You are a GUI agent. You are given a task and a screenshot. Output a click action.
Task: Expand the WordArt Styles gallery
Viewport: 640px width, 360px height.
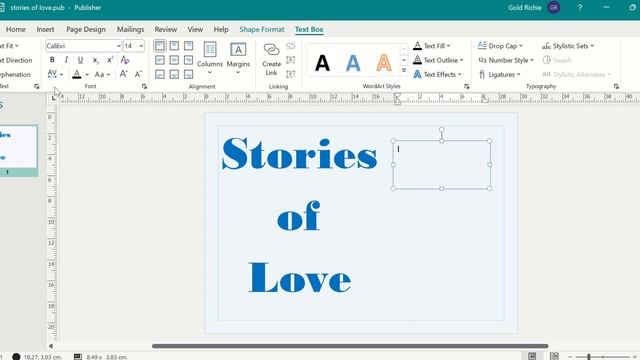[x=404, y=71]
